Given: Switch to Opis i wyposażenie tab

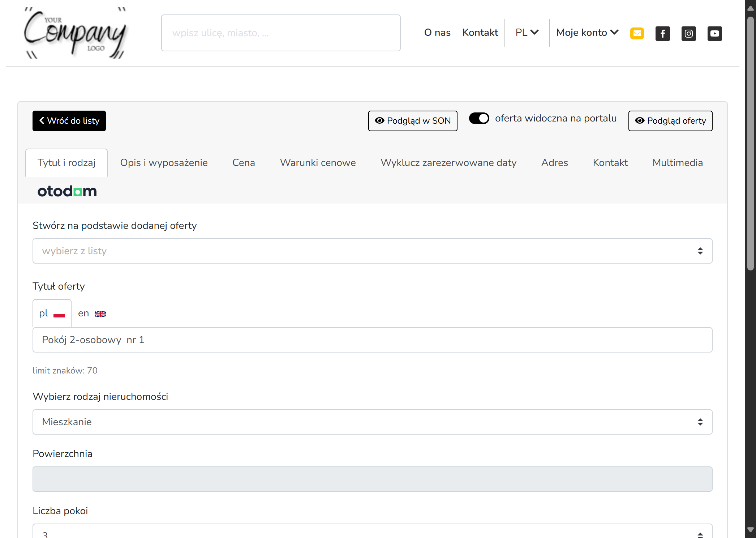Looking at the screenshot, I should point(164,163).
